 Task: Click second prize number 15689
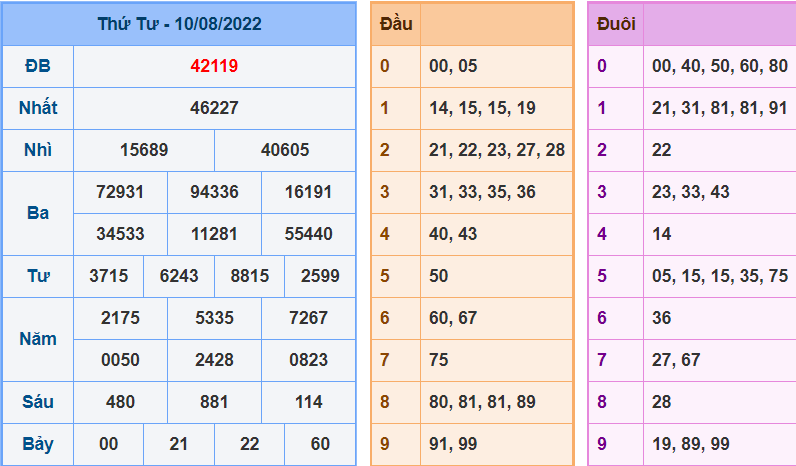point(144,150)
